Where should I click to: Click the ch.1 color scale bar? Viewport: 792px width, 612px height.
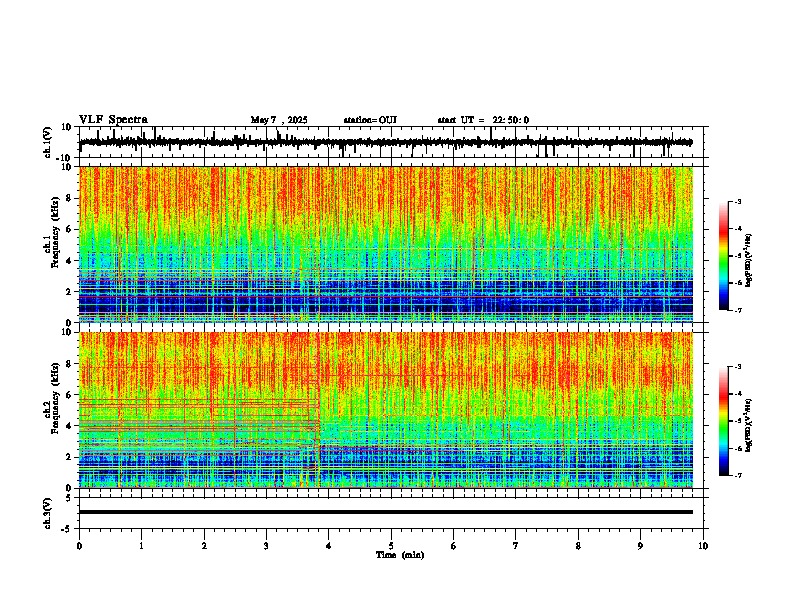click(x=723, y=256)
